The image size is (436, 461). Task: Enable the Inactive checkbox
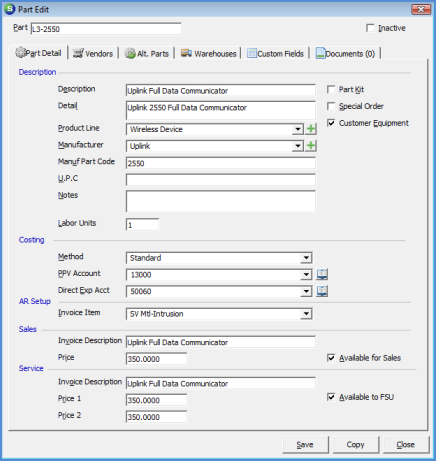370,28
